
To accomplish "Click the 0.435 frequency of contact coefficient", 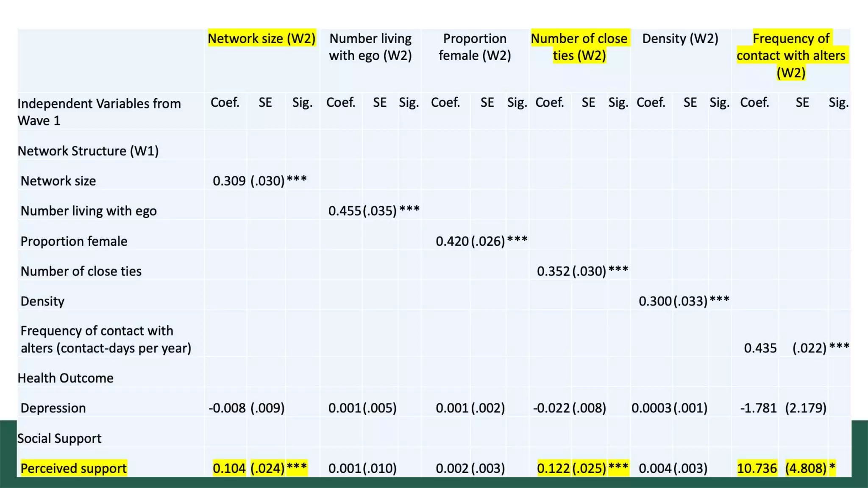I will (x=760, y=348).
